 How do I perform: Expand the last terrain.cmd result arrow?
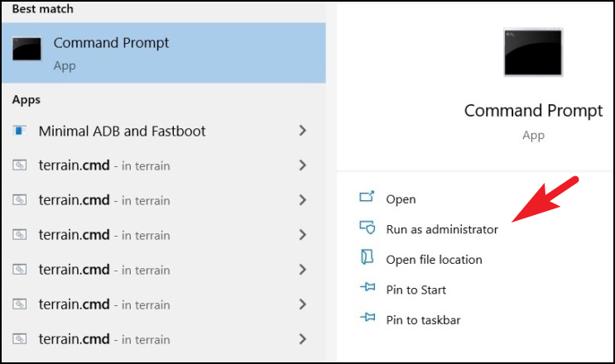click(302, 339)
